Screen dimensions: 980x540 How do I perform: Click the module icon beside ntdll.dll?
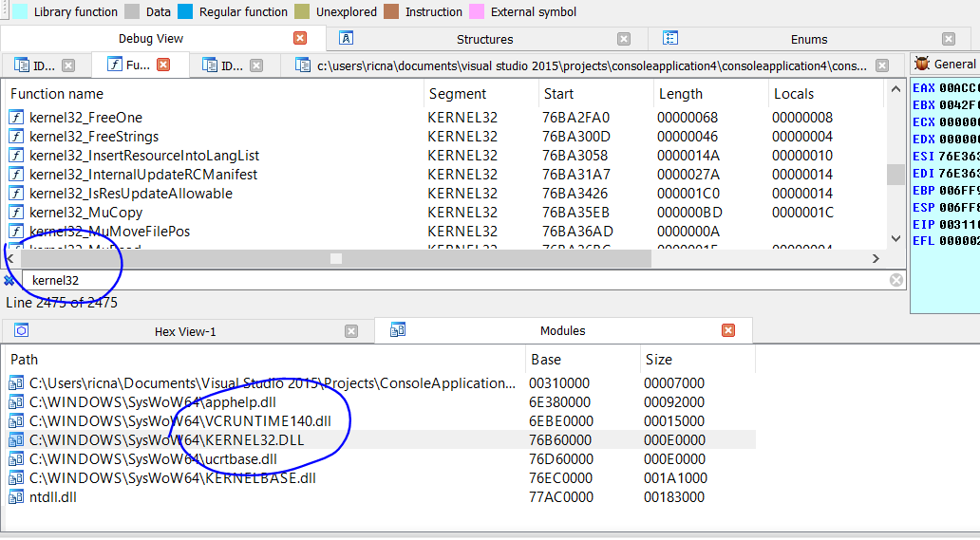[16, 497]
